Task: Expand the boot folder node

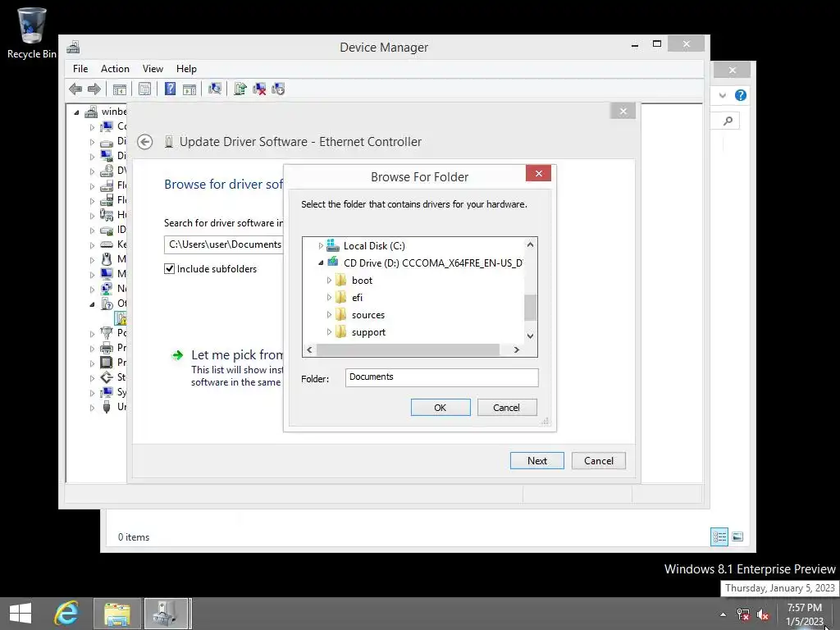Action: [x=329, y=281]
